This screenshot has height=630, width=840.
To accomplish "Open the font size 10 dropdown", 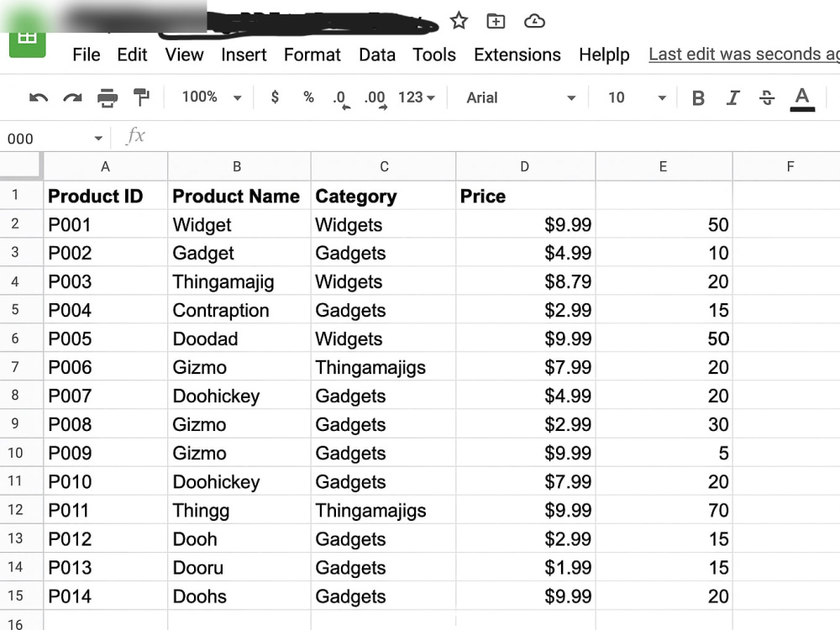I will (637, 97).
